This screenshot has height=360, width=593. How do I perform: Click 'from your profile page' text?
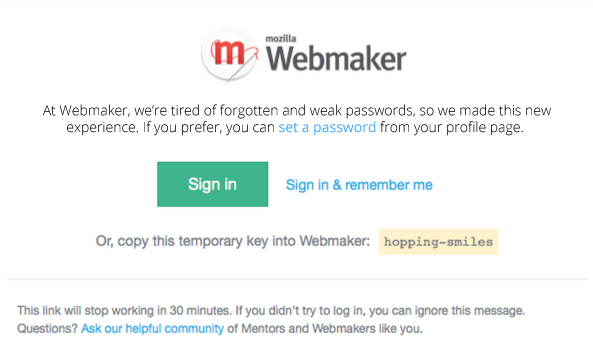[x=452, y=127]
